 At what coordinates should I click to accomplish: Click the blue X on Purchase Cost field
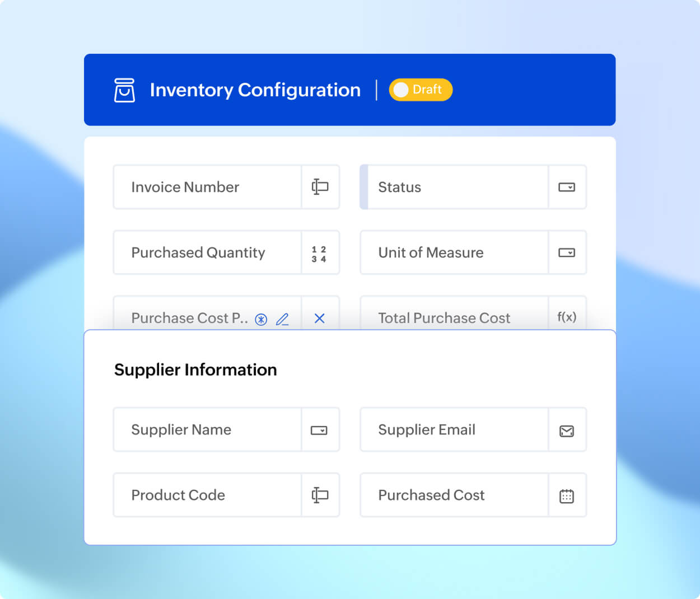[x=320, y=318]
